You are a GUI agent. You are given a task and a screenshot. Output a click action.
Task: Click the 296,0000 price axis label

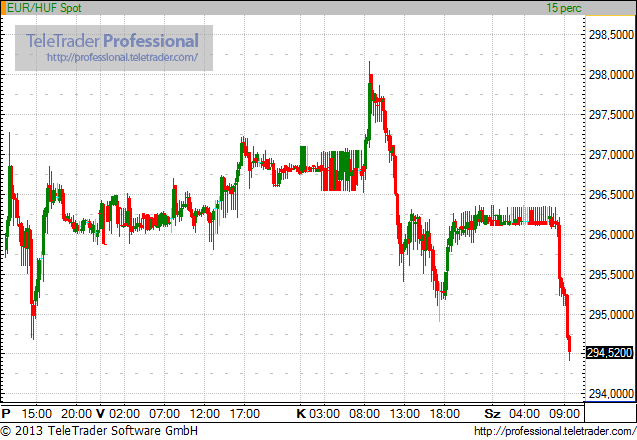611,235
